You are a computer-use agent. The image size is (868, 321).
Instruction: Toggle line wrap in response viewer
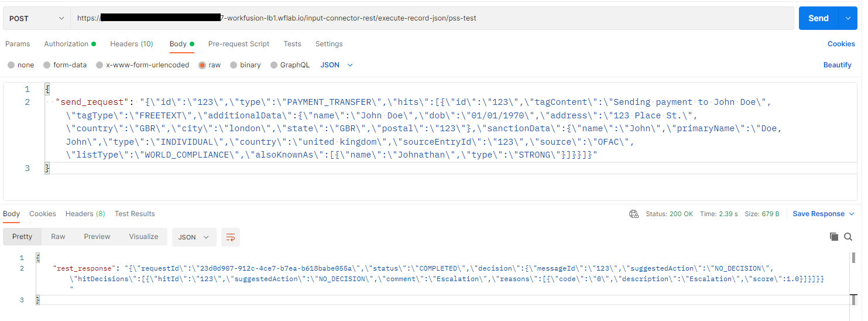(x=231, y=237)
